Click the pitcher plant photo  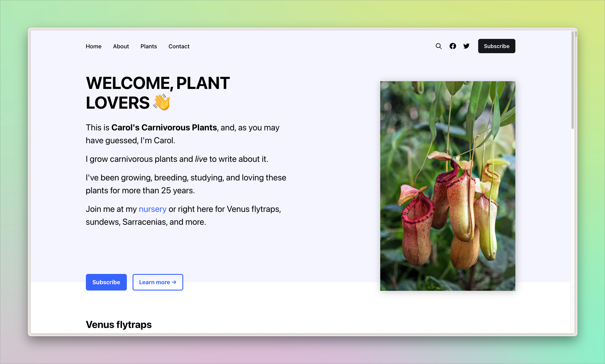(x=447, y=186)
